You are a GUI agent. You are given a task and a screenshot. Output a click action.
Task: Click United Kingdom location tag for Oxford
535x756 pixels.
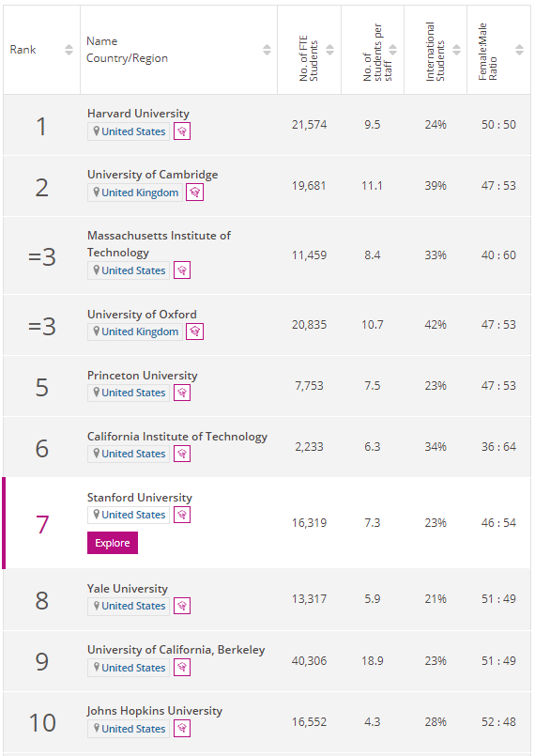point(135,332)
